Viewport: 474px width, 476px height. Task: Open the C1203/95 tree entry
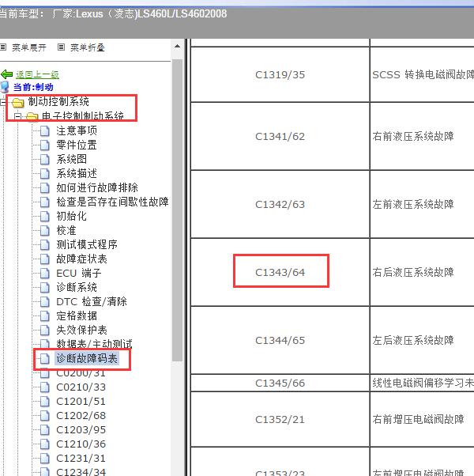pyautogui.click(x=81, y=430)
